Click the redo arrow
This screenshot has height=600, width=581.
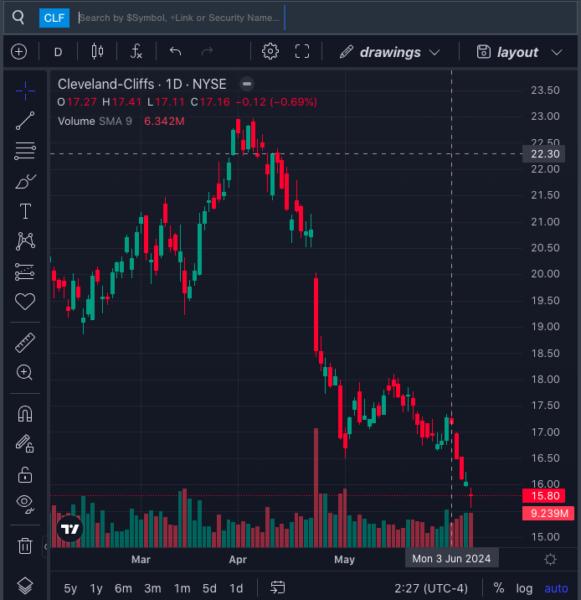click(x=207, y=51)
